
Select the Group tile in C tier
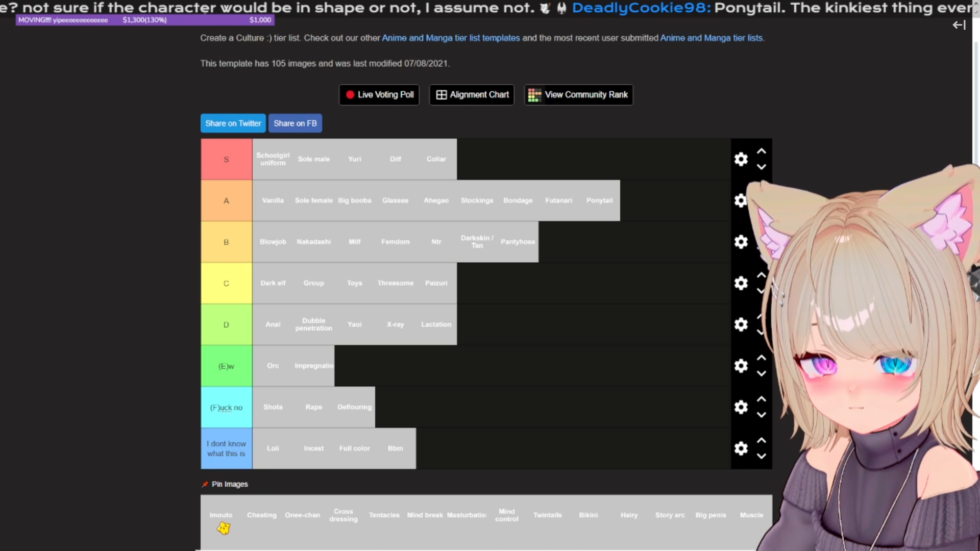coord(314,283)
